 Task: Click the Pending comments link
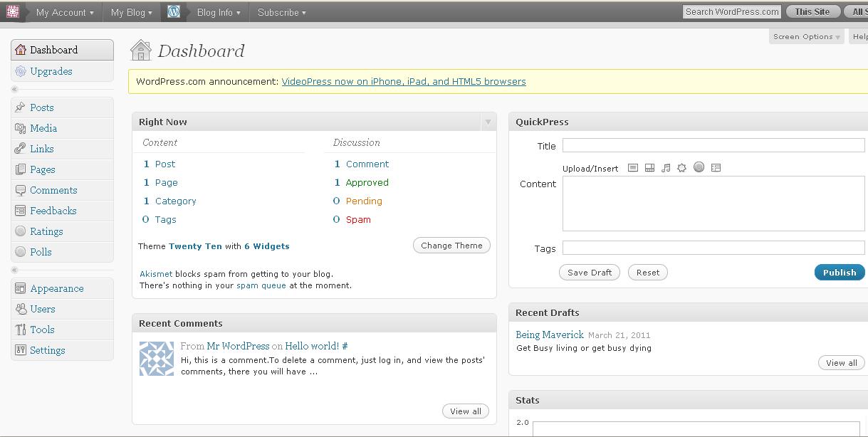pyautogui.click(x=364, y=201)
